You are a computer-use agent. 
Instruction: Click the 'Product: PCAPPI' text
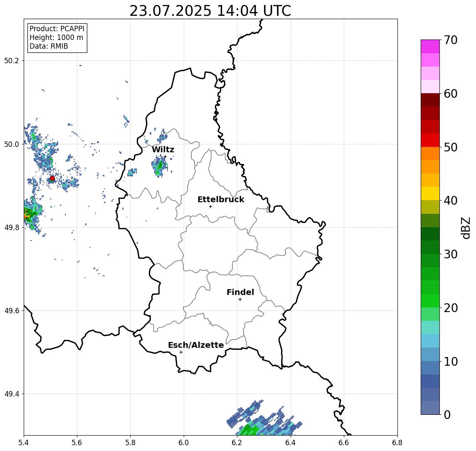click(57, 29)
